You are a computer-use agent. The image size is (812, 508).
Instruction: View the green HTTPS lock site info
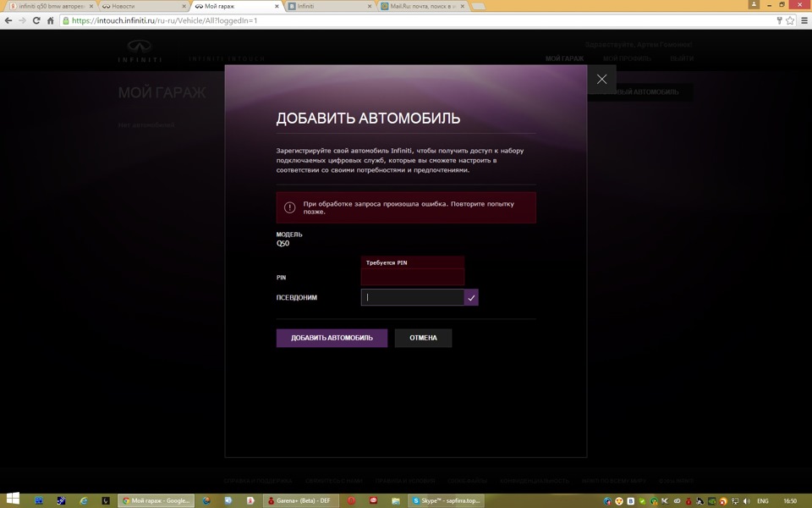click(66, 20)
